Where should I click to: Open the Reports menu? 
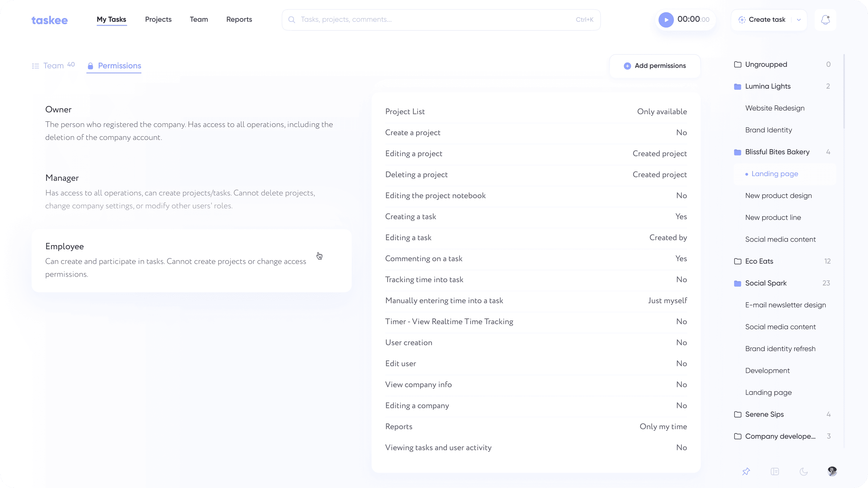pos(239,20)
